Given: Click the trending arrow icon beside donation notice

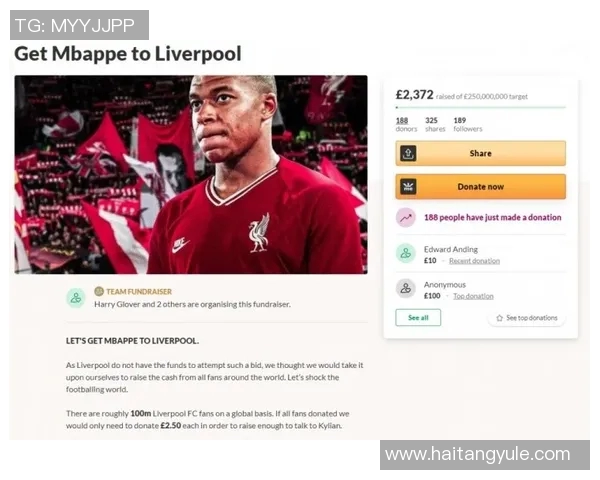Looking at the screenshot, I should click(x=406, y=218).
